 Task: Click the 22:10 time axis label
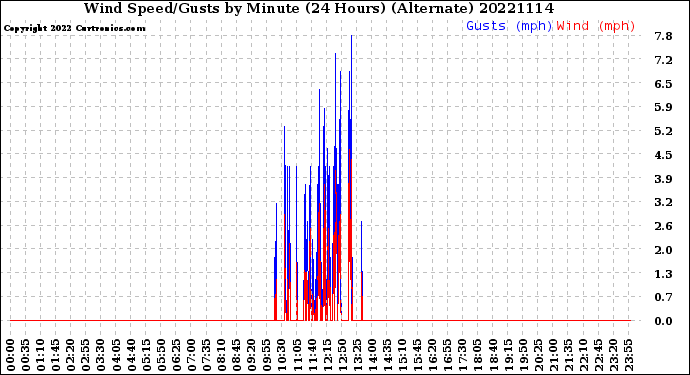584,355
